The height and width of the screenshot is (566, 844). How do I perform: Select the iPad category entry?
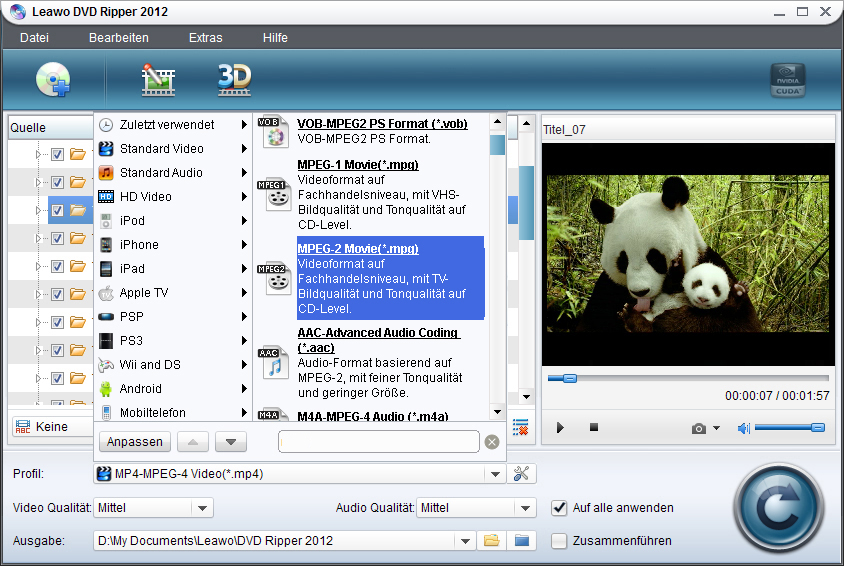[x=172, y=268]
